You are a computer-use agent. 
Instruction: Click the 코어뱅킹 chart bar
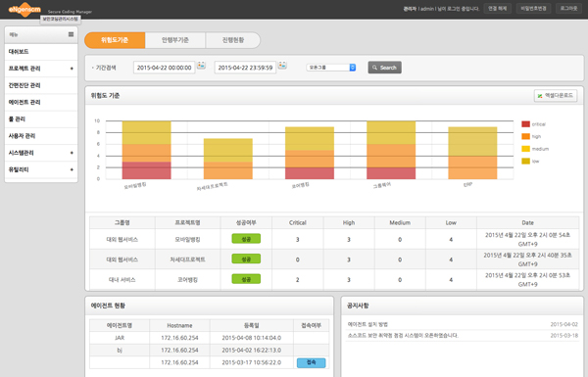coord(310,153)
